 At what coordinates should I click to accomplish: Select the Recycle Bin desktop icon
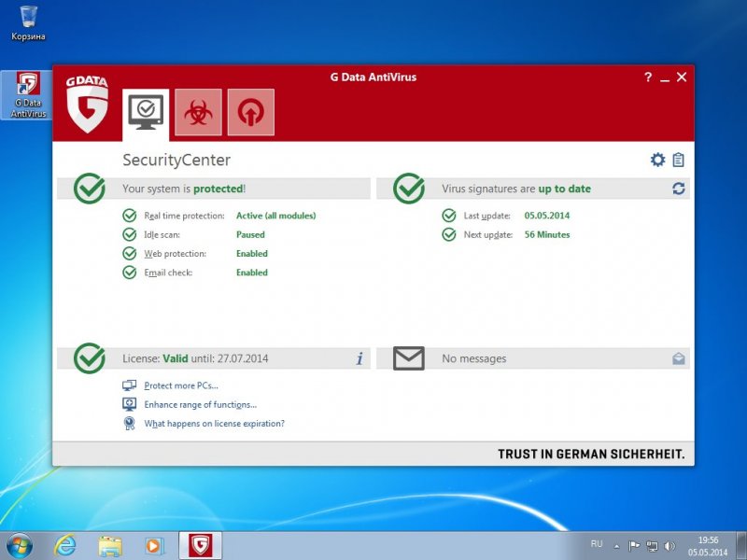click(28, 22)
